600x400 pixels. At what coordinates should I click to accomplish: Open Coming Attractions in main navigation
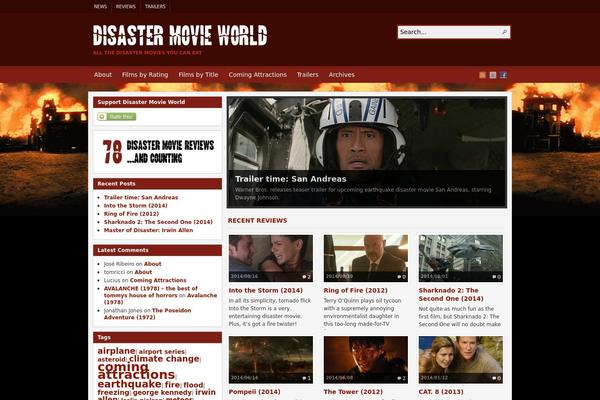258,75
